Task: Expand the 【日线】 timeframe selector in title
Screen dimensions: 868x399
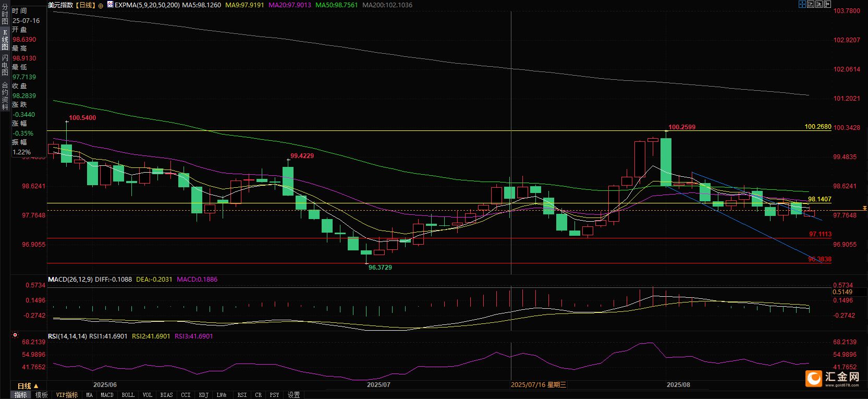Action: click(x=85, y=5)
